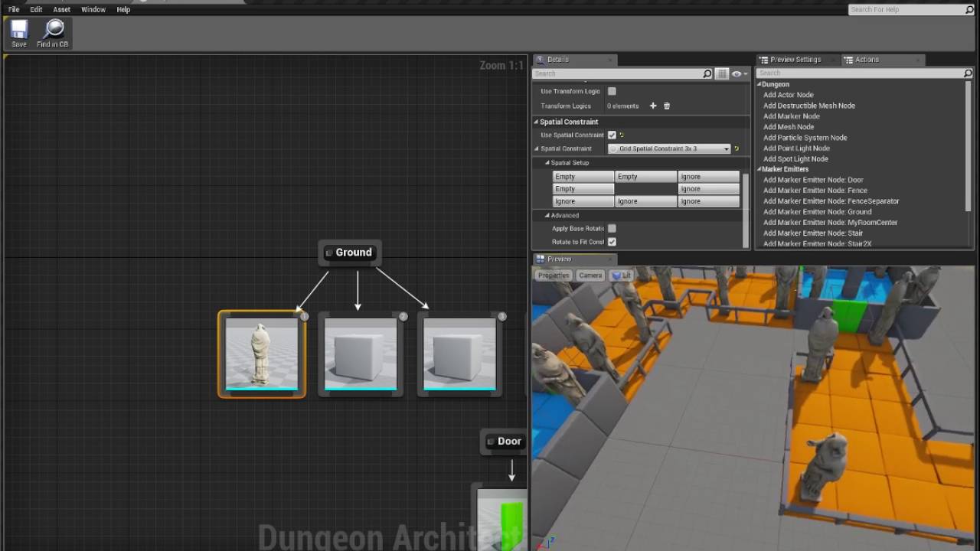Toggle the top-middle Empty cell in Spatial Setup

click(646, 177)
